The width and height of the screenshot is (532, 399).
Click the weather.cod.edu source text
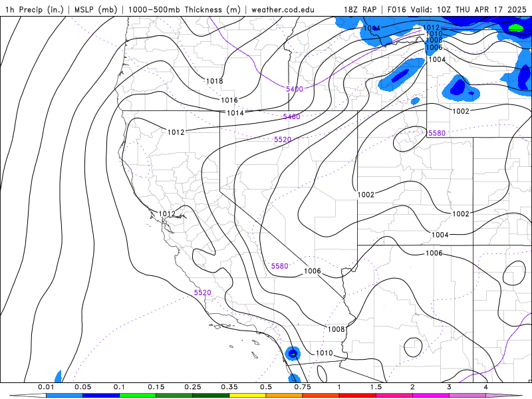pyautogui.click(x=283, y=9)
